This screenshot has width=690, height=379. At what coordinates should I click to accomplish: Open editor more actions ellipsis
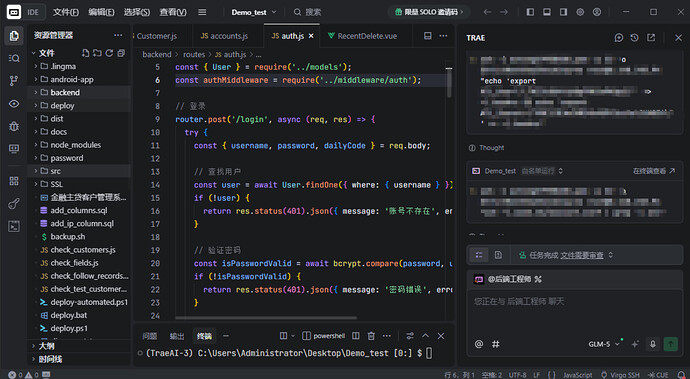[443, 36]
